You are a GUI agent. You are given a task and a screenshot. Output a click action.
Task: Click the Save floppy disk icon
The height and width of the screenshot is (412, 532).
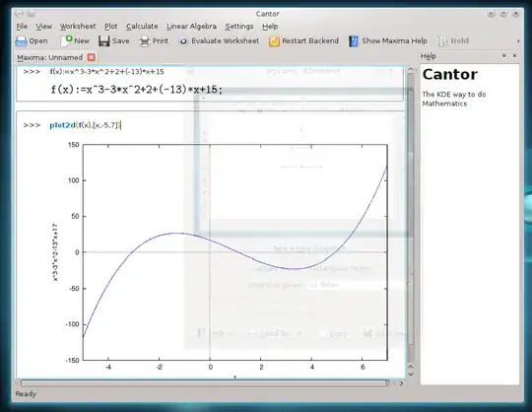(104, 41)
